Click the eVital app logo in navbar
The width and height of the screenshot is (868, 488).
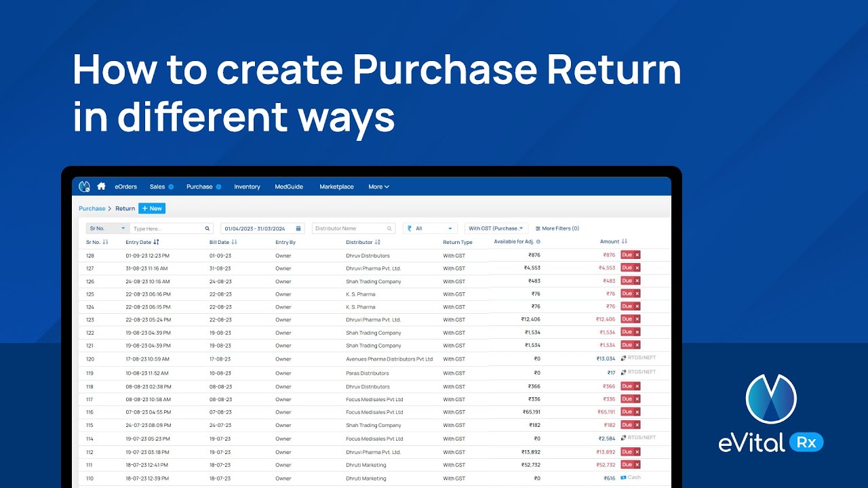[85, 186]
